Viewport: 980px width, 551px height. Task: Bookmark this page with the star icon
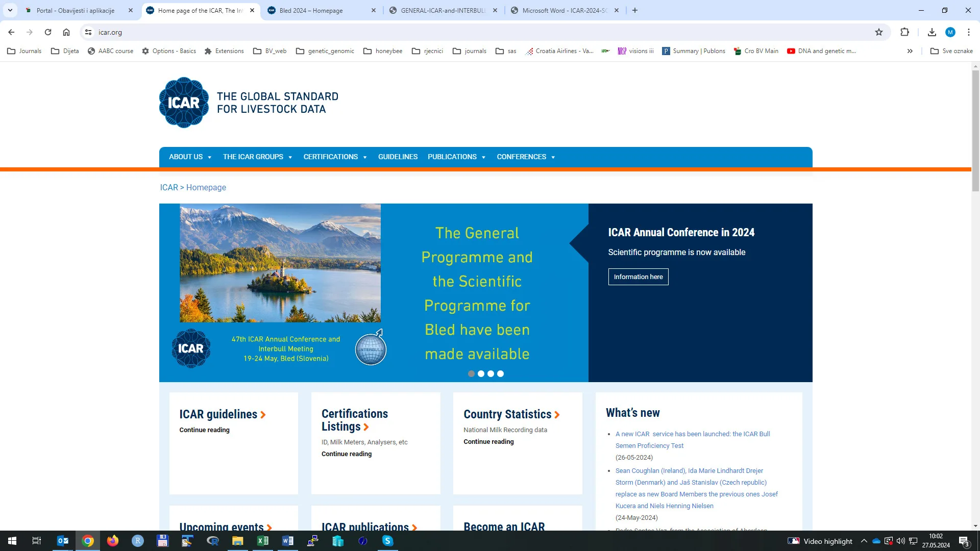pos(879,32)
